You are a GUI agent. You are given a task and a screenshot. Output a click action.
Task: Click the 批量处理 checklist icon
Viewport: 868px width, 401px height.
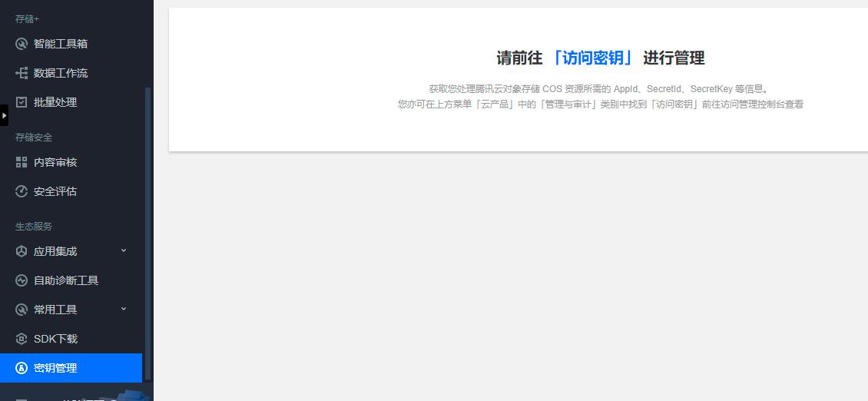pyautogui.click(x=22, y=102)
